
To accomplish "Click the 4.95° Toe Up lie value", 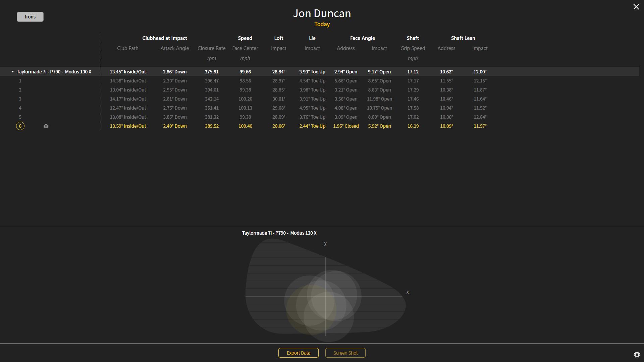I will click(x=312, y=108).
